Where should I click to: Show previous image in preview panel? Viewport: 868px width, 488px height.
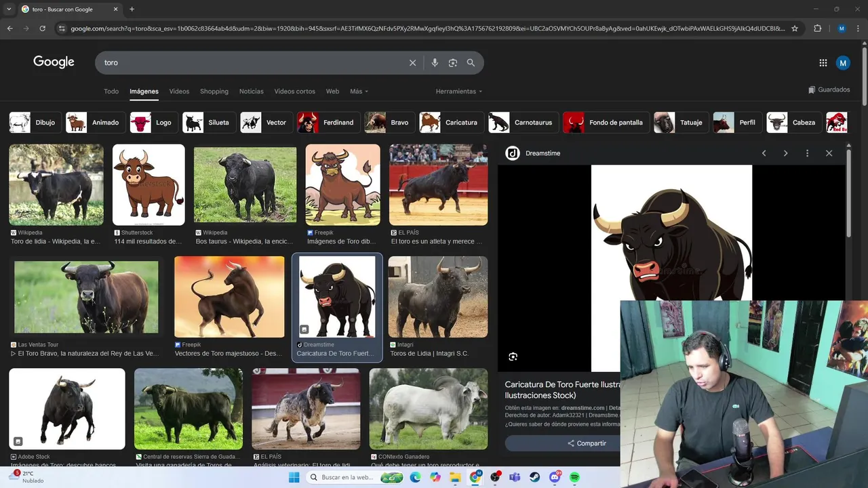tap(764, 153)
